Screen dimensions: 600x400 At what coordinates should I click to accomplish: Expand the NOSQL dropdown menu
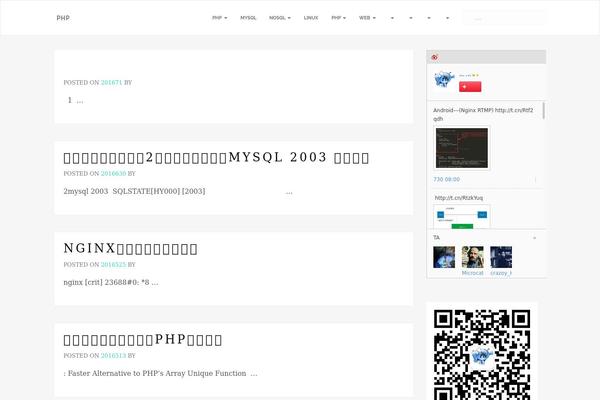point(280,18)
